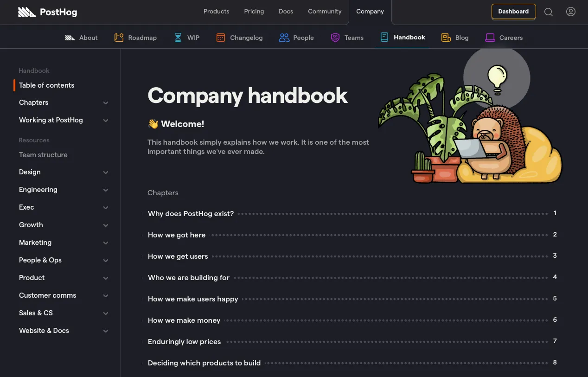The height and width of the screenshot is (377, 588).
Task: Click the WIP hourglass icon
Action: (x=178, y=38)
